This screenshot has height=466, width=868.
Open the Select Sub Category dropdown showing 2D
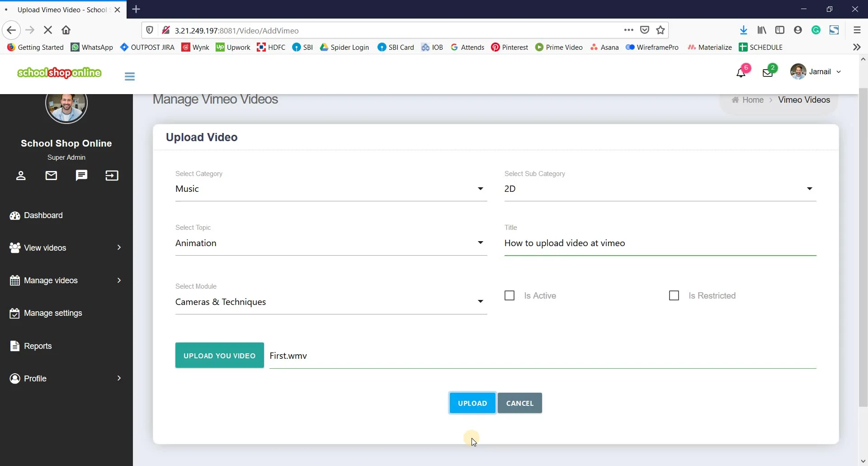coord(660,189)
